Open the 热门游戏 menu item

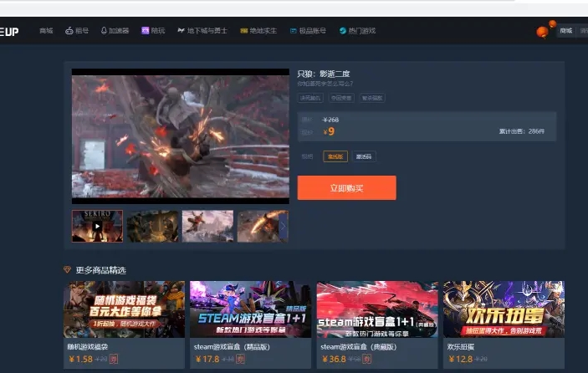tap(362, 31)
